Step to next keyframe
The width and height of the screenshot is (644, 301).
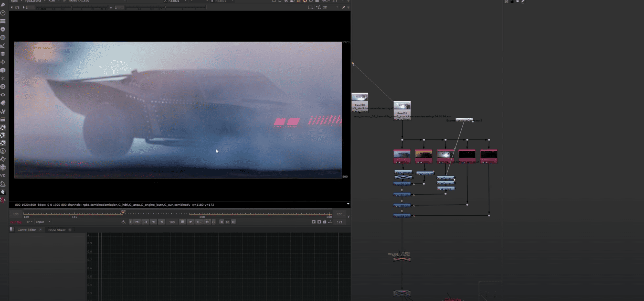(199, 222)
